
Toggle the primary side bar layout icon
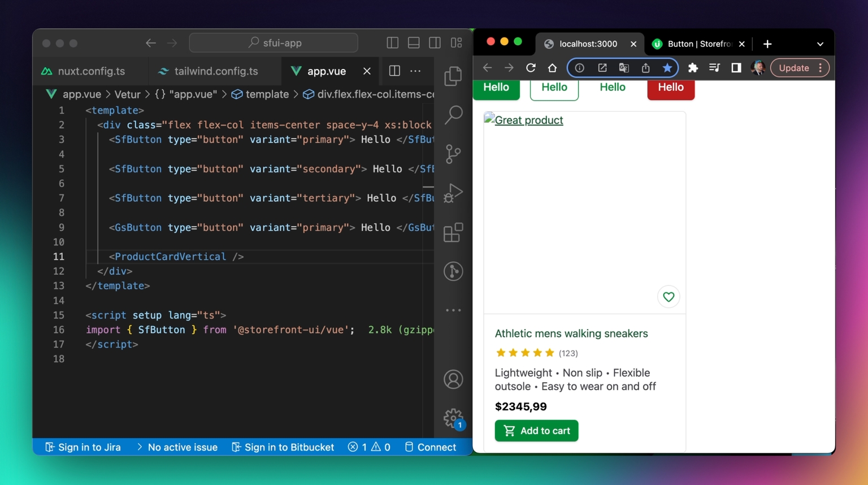click(x=392, y=43)
